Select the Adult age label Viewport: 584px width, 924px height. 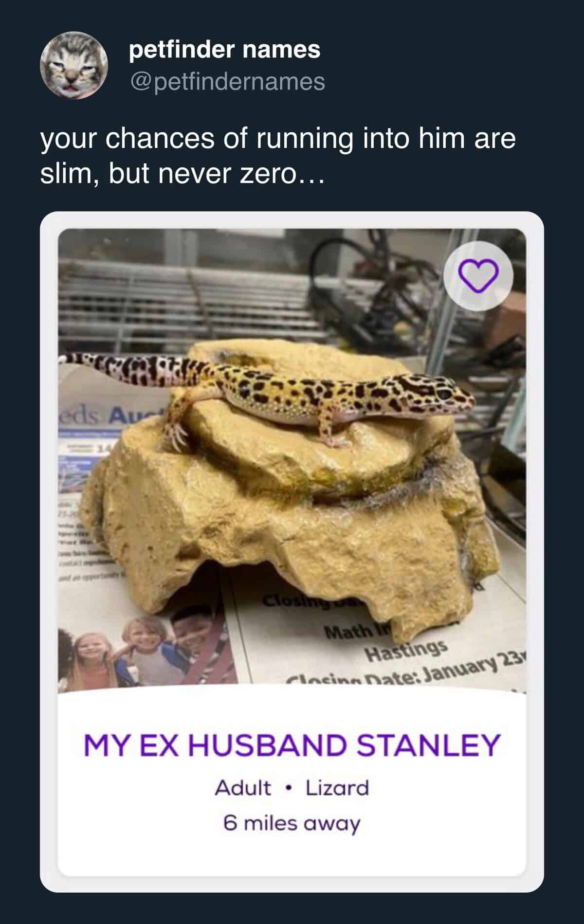point(243,788)
